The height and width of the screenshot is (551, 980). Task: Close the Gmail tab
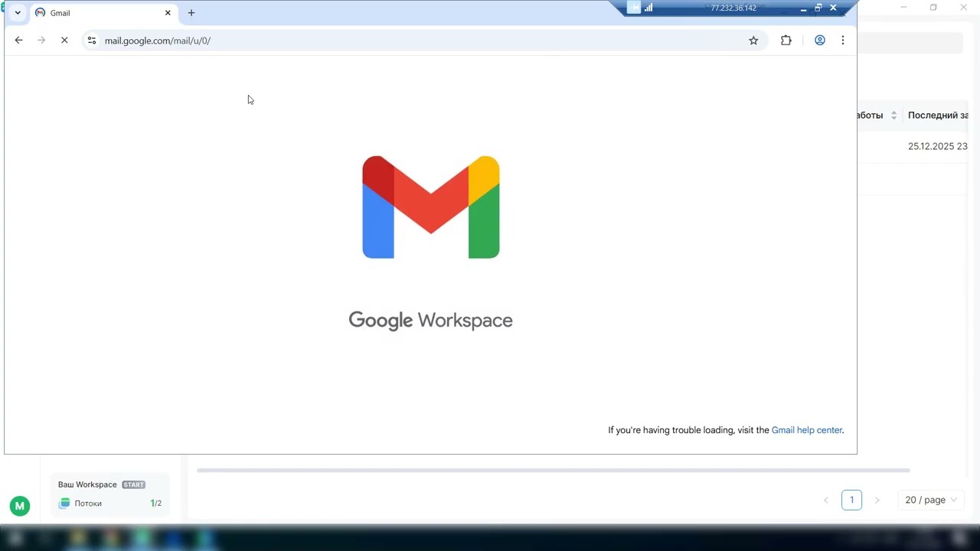pyautogui.click(x=168, y=13)
